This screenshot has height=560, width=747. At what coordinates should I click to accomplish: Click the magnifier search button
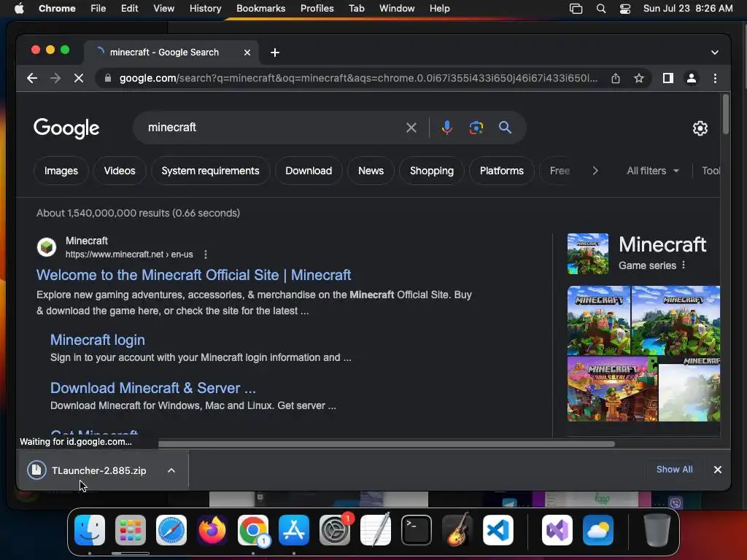pyautogui.click(x=505, y=128)
